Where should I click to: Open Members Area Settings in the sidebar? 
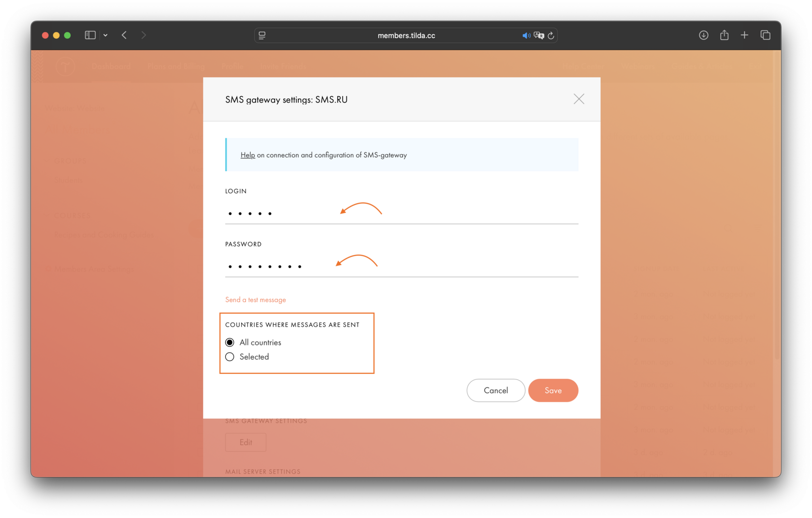tap(94, 269)
